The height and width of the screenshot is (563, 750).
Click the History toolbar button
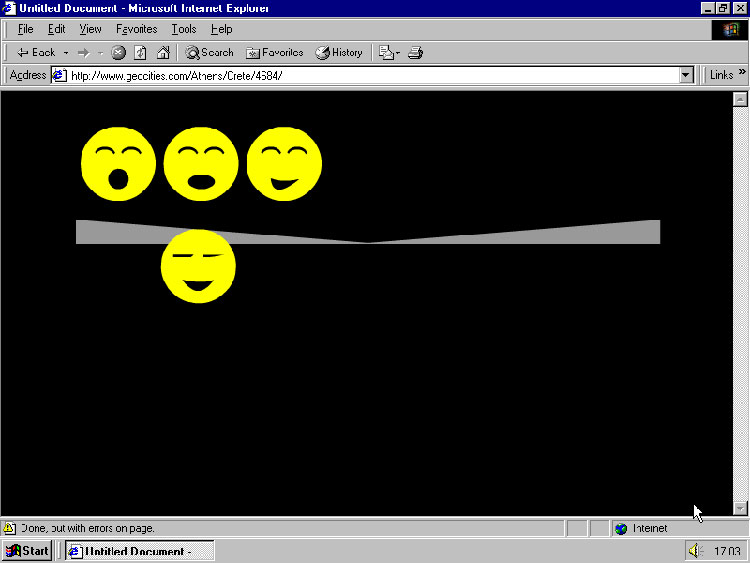(x=339, y=52)
